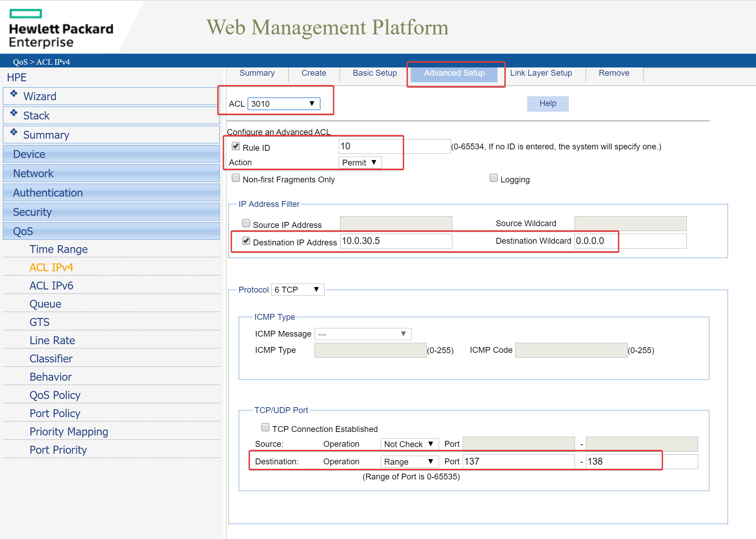This screenshot has height=539, width=756.
Task: Click the Source start Port field
Action: [x=518, y=444]
